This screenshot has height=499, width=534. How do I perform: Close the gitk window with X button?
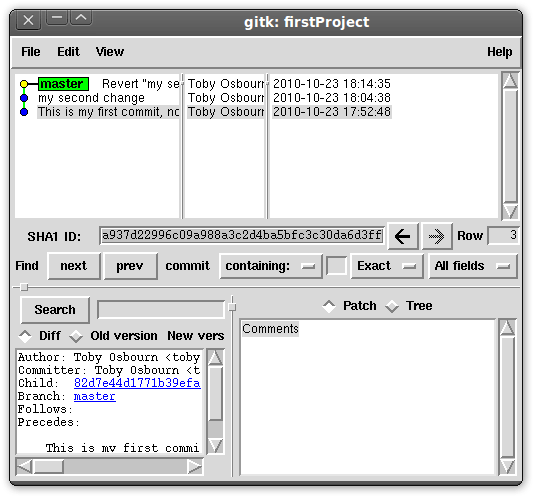pyautogui.click(x=28, y=20)
